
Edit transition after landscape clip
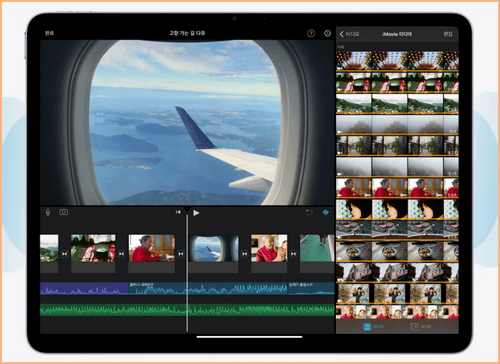pos(64,254)
